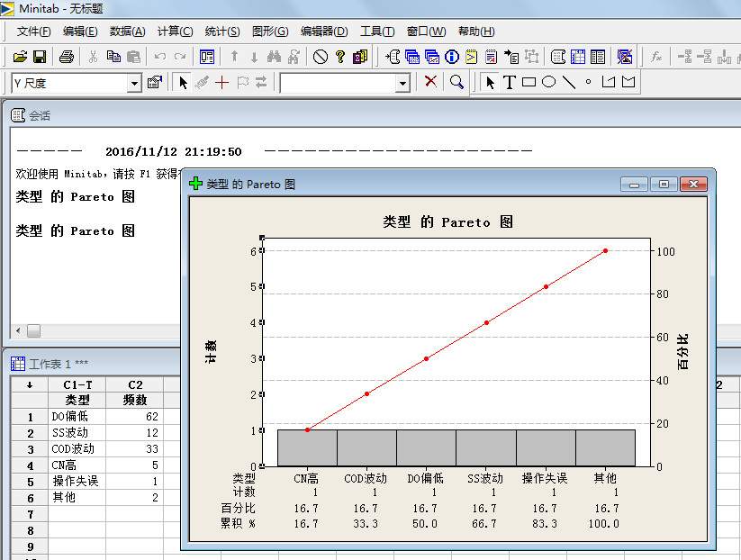Select worksheet cell with value 62

[x=135, y=416]
